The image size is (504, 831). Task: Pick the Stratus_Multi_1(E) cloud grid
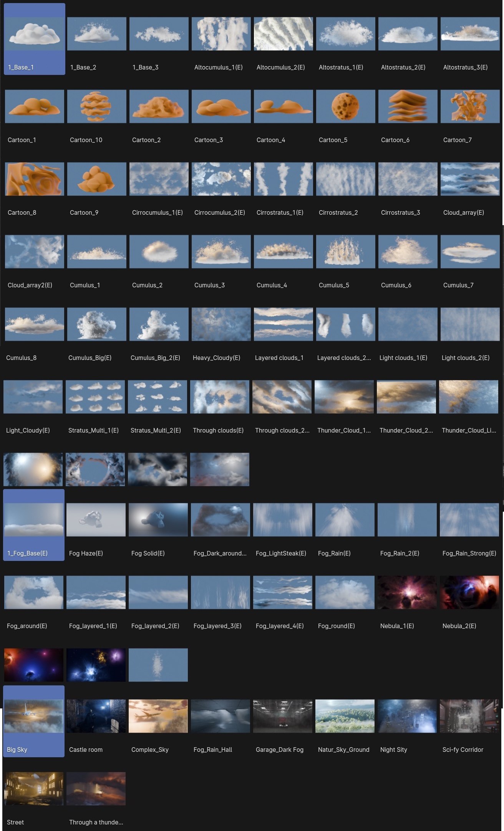pyautogui.click(x=95, y=397)
